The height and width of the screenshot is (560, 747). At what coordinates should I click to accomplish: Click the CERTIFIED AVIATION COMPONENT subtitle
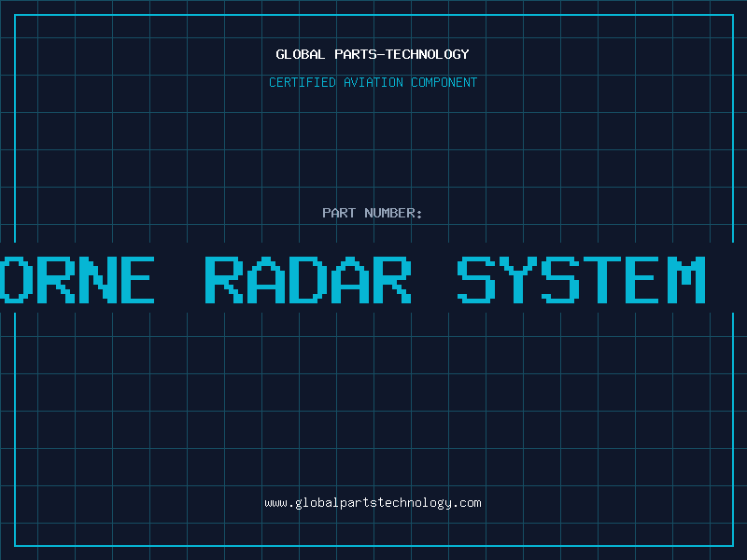tap(373, 82)
